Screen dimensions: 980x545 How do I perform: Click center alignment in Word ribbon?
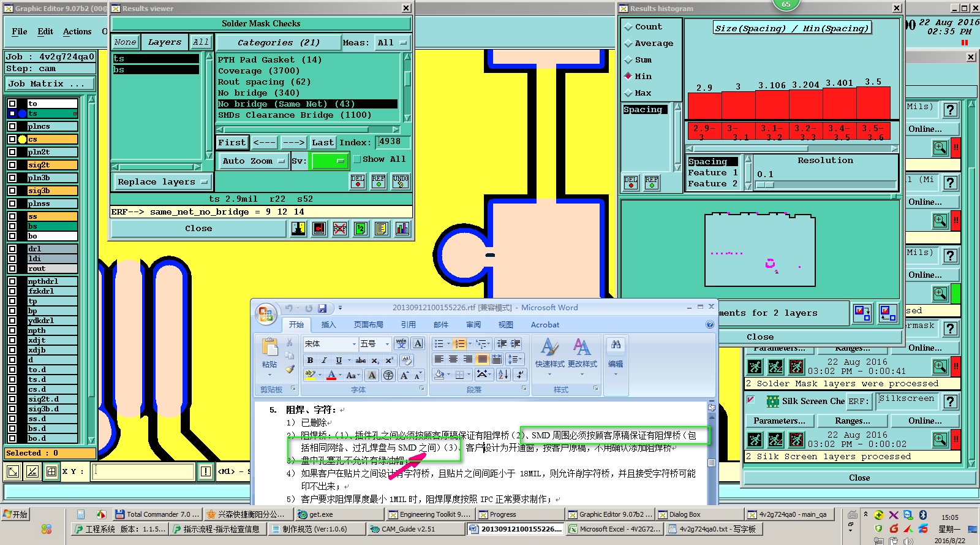click(x=453, y=359)
